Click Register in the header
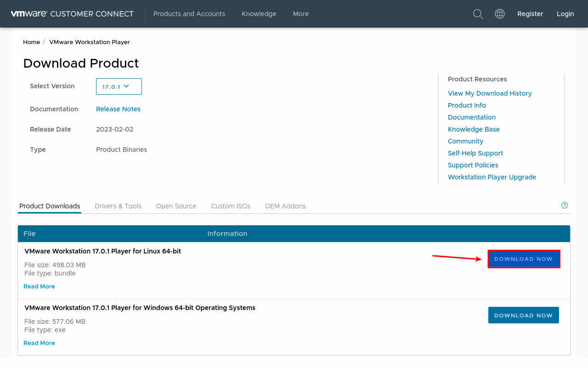This screenshot has width=588, height=368. coord(530,14)
